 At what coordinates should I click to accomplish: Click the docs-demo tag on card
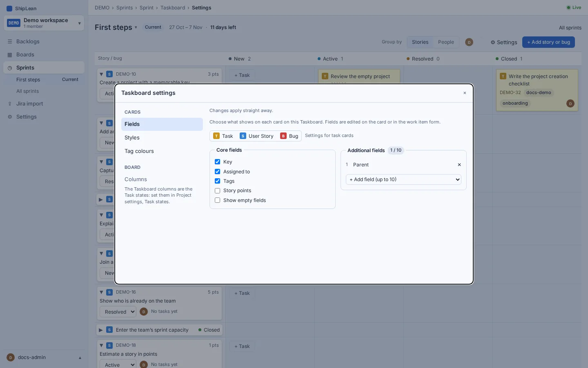[x=539, y=93]
